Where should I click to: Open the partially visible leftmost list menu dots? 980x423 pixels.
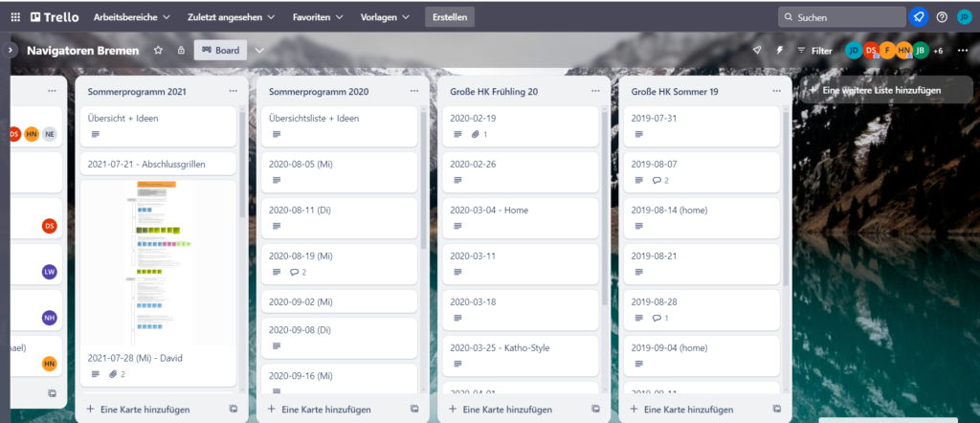[x=52, y=91]
